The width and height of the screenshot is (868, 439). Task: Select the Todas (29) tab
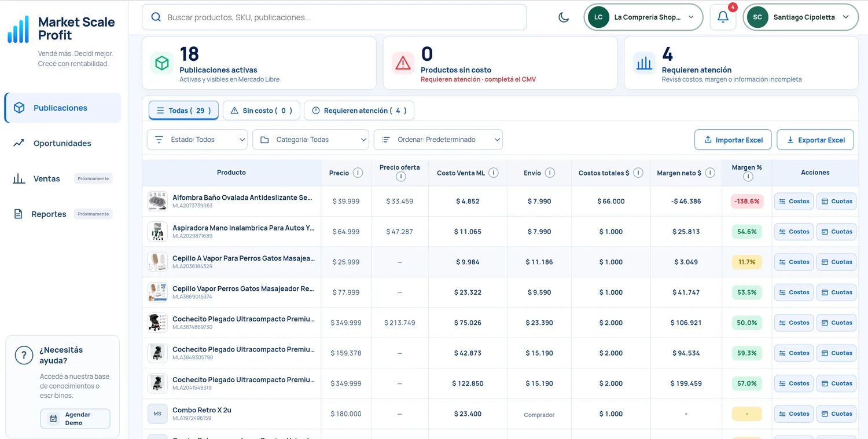click(x=183, y=111)
